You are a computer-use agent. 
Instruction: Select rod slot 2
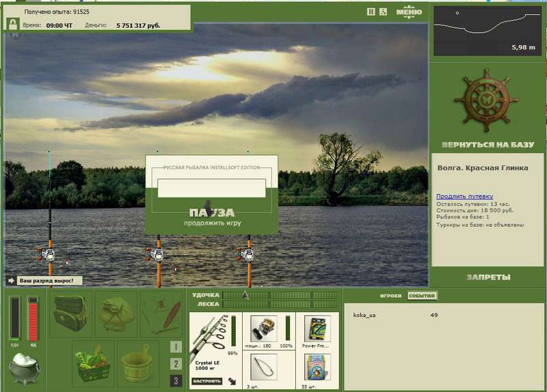click(176, 364)
